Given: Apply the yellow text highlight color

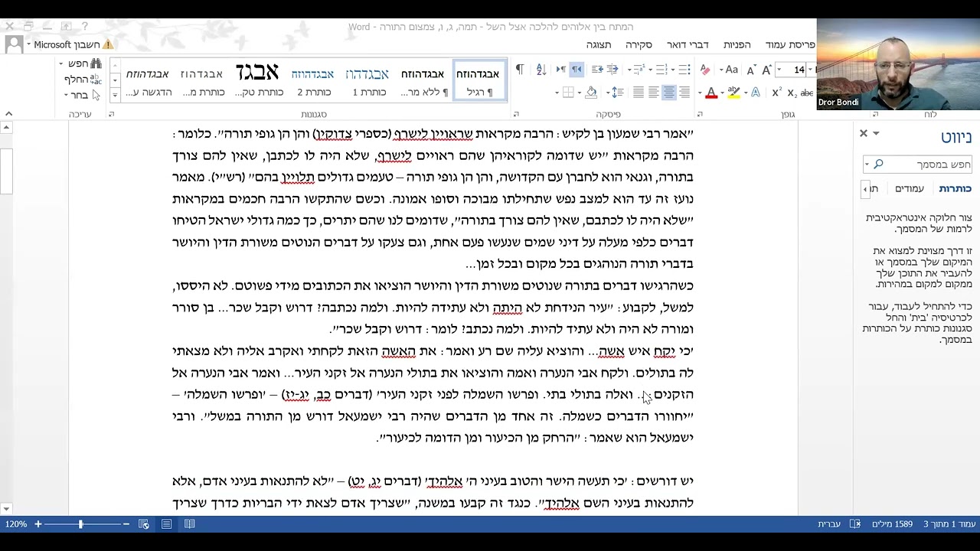Looking at the screenshot, I should (x=733, y=93).
